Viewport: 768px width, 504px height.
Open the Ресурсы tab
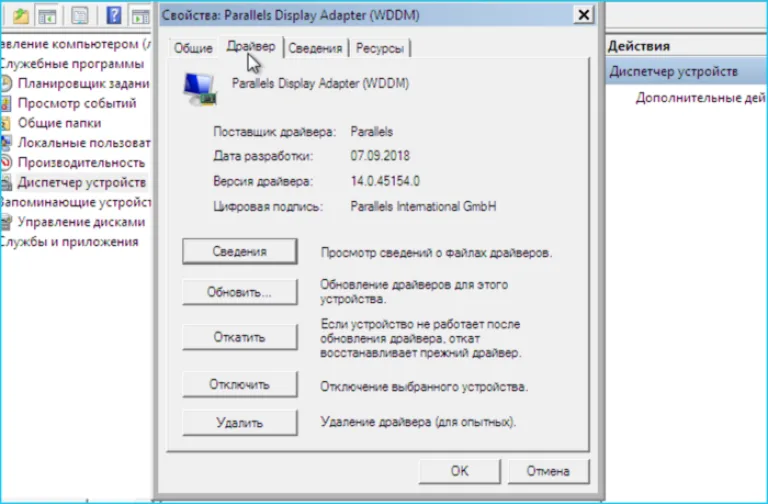(x=380, y=48)
